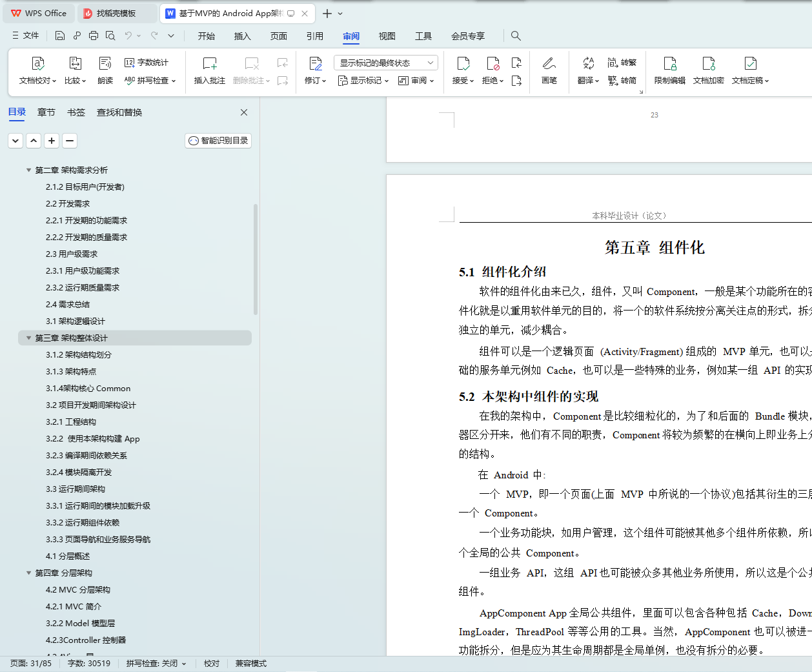
Task: Switch to 视图 ribbon tab
Action: point(387,36)
